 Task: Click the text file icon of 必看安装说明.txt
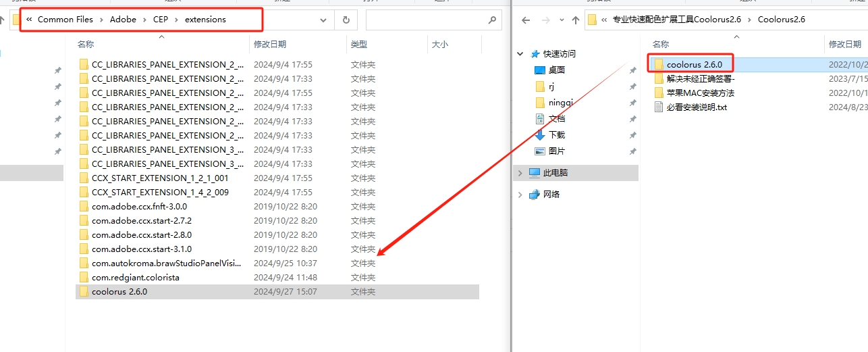point(659,107)
